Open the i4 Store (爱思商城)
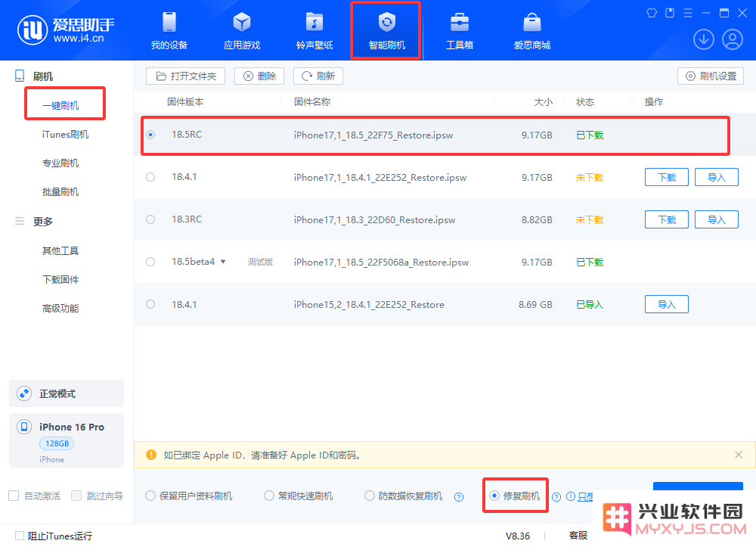 pos(532,31)
